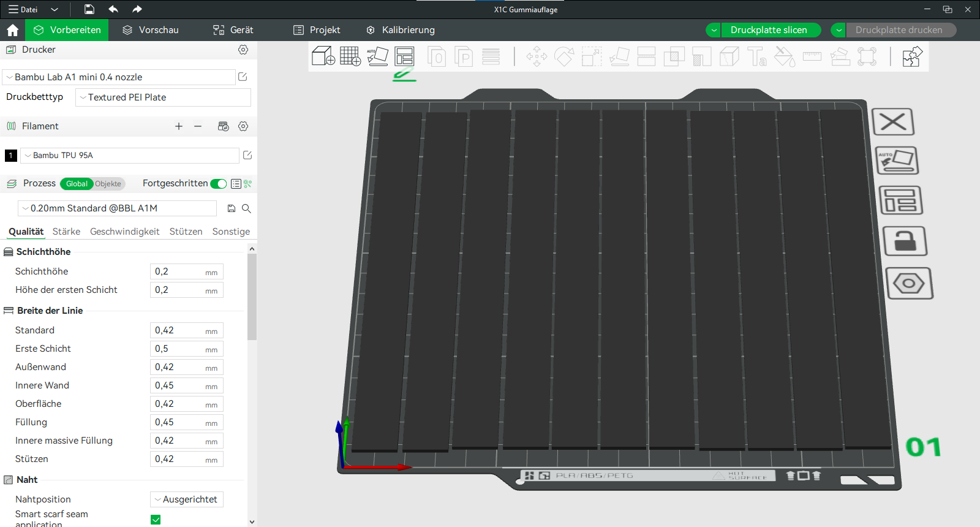
Task: Toggle the Fortgeschritten advanced mode switch
Action: [218, 184]
